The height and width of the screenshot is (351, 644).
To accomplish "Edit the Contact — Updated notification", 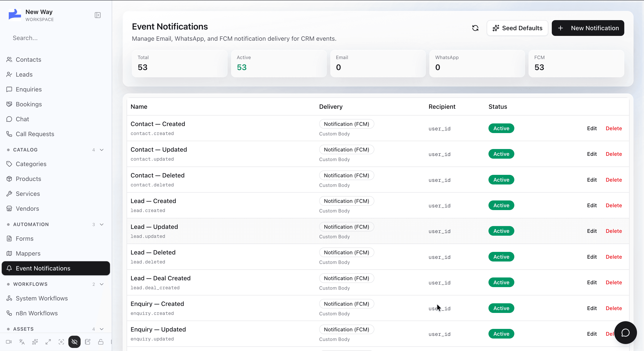I will pos(592,154).
